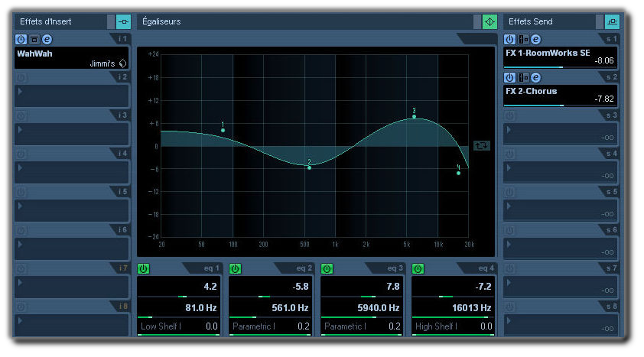Image resolution: width=644 pixels, height=357 pixels.
Task: Open the WahWah insert effect editor
Action: pos(47,39)
